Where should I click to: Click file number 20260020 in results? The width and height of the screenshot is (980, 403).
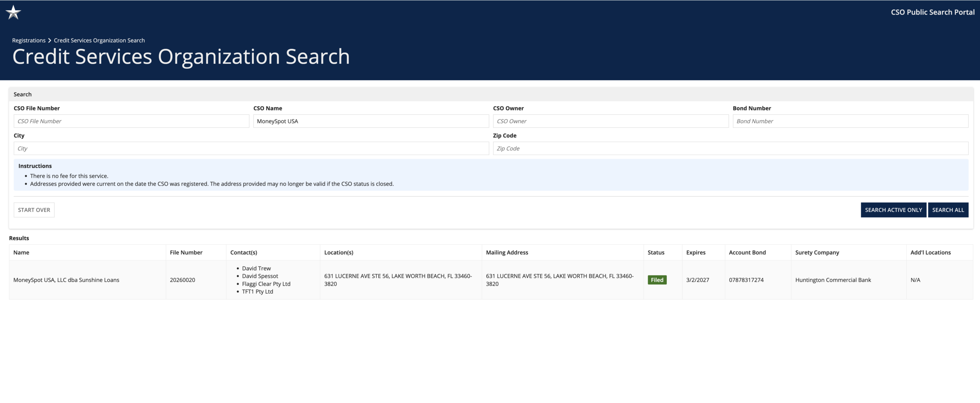pyautogui.click(x=183, y=280)
